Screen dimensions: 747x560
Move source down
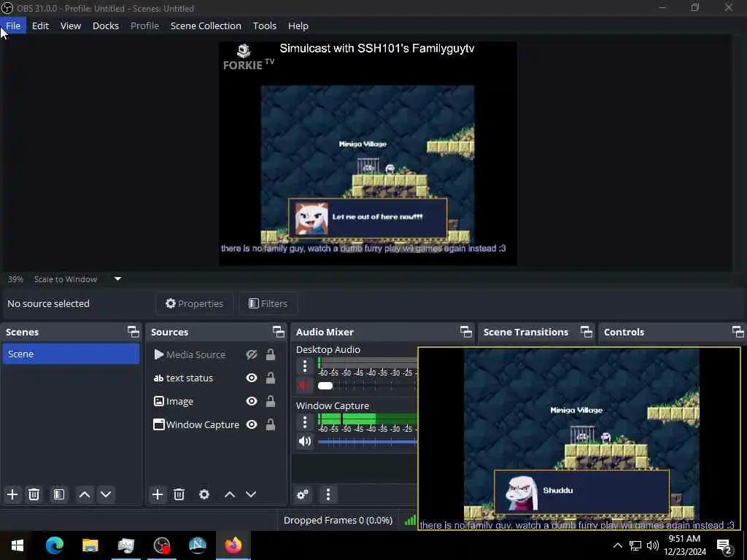[251, 494]
